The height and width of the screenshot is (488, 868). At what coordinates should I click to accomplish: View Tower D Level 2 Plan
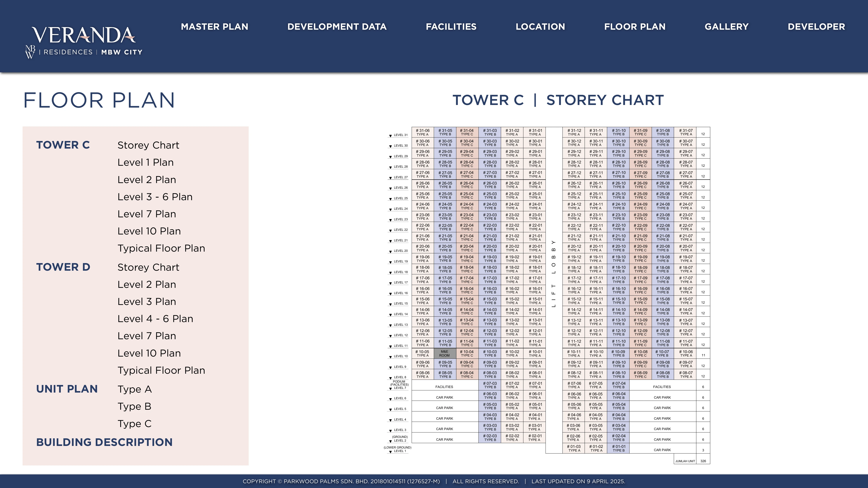pos(146,284)
